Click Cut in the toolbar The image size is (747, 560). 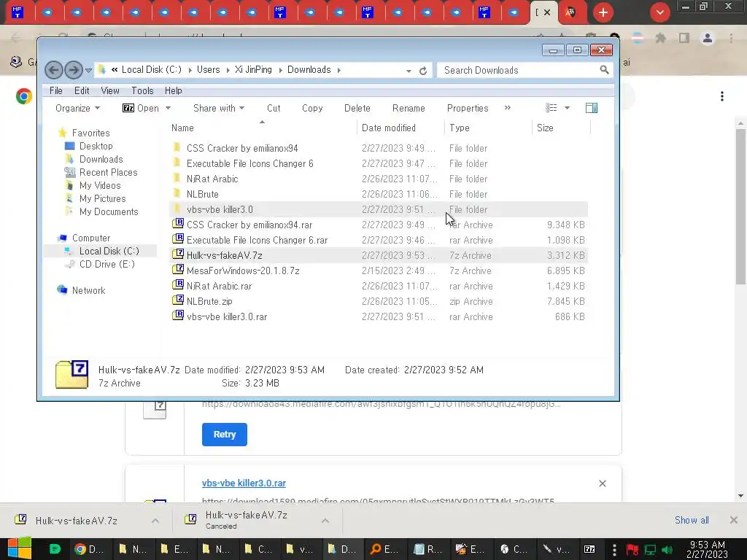[274, 108]
